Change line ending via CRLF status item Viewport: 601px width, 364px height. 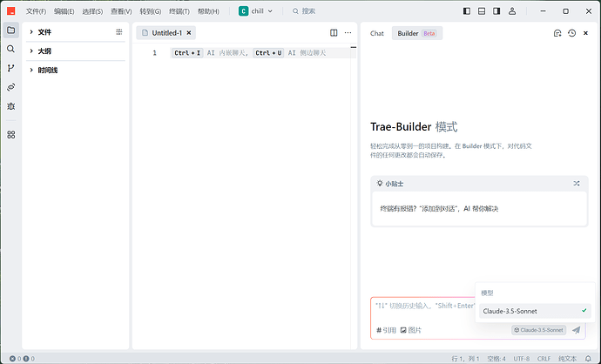pos(544,359)
